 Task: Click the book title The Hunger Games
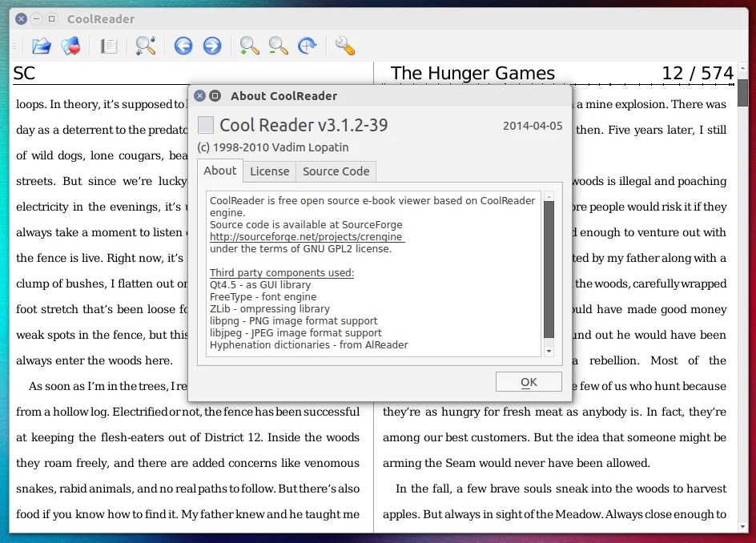(472, 73)
